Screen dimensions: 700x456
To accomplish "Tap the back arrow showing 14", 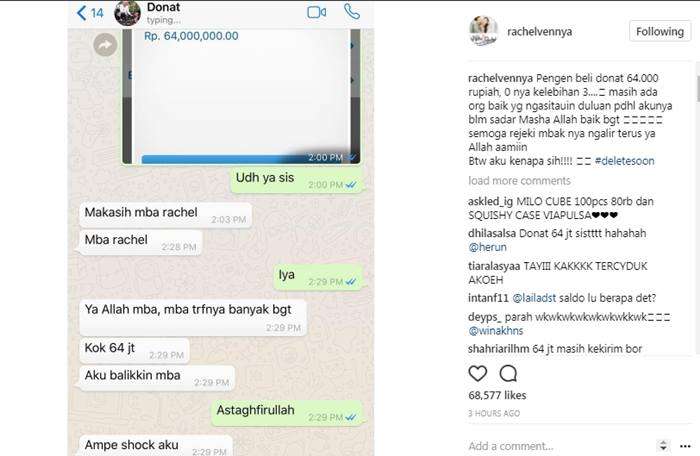I will click(90, 13).
